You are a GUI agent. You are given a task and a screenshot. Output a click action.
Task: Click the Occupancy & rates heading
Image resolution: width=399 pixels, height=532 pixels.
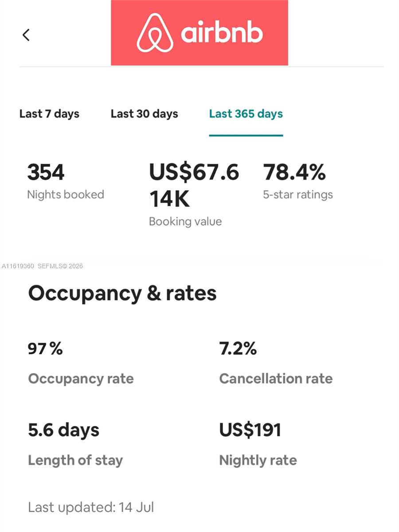(x=122, y=293)
